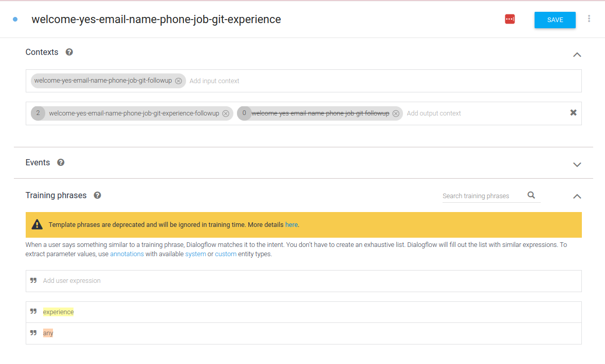Remove the input context welcome-yes-email-name-phone-job-git-followup

178,81
